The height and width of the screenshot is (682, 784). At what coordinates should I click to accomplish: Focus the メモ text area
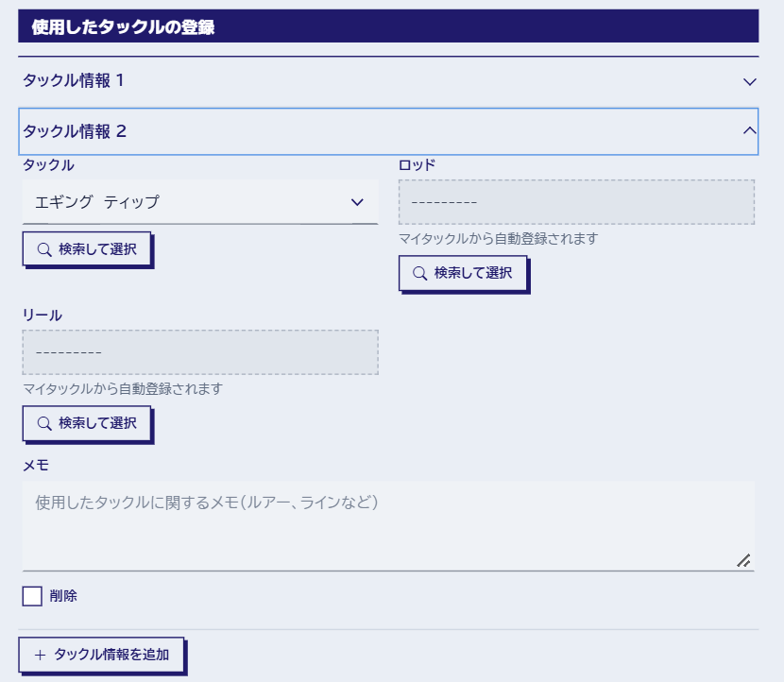click(x=388, y=526)
